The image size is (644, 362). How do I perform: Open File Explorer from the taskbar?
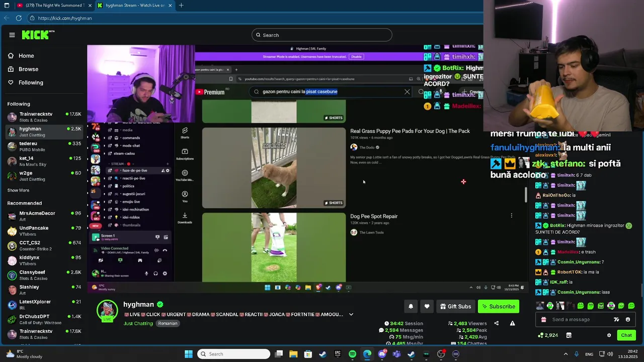(x=293, y=354)
